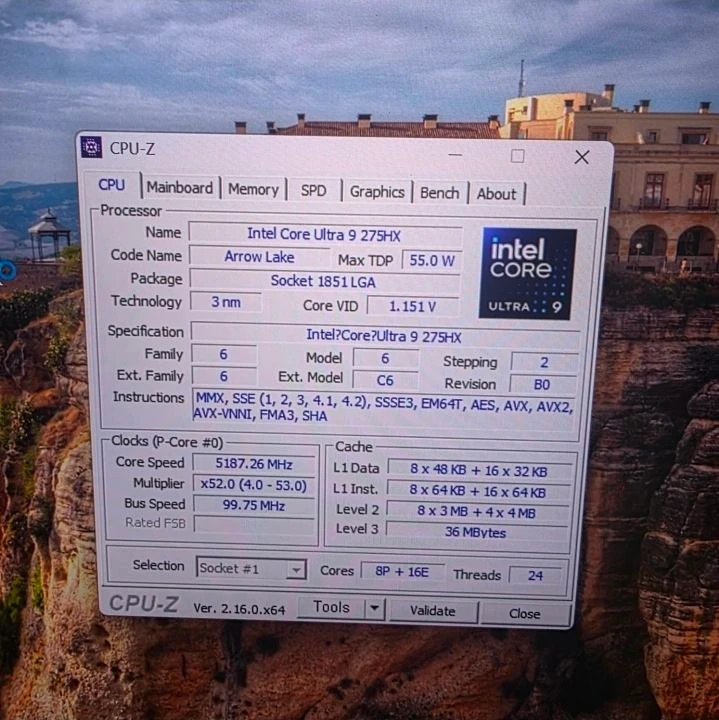
Task: Click the Specification field text
Action: click(x=385, y=337)
